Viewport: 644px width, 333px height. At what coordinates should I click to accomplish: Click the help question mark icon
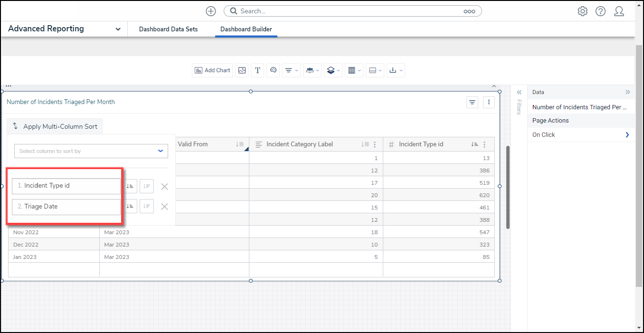(x=600, y=11)
